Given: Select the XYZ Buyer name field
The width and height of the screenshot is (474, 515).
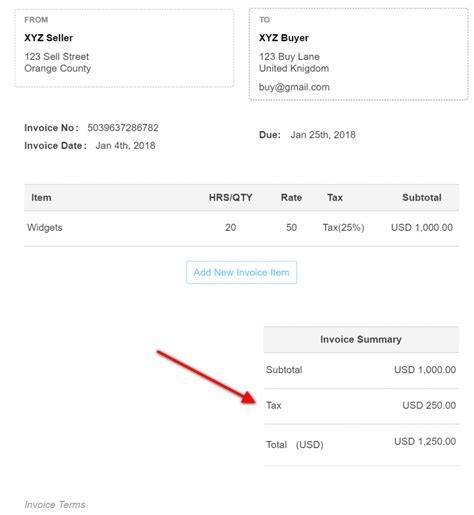Looking at the screenshot, I should (284, 38).
